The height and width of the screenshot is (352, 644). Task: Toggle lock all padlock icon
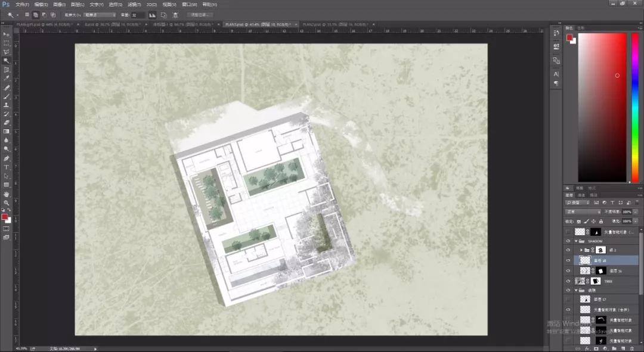pos(601,221)
